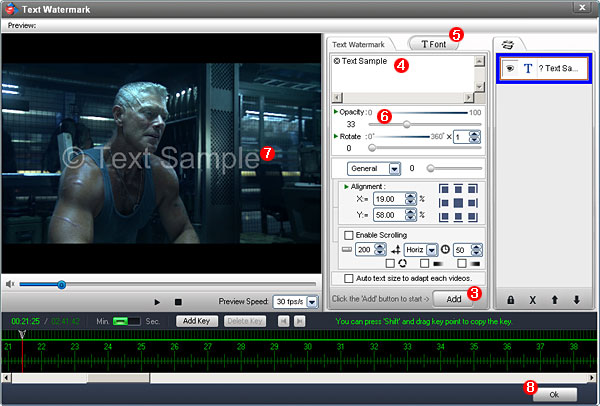
Task: Expand the Opacity triangle
Action: coord(336,112)
